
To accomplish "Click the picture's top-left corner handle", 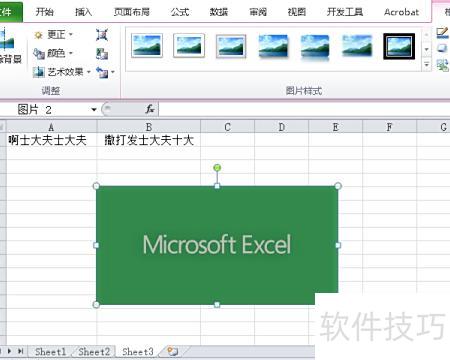I will pos(96,186).
